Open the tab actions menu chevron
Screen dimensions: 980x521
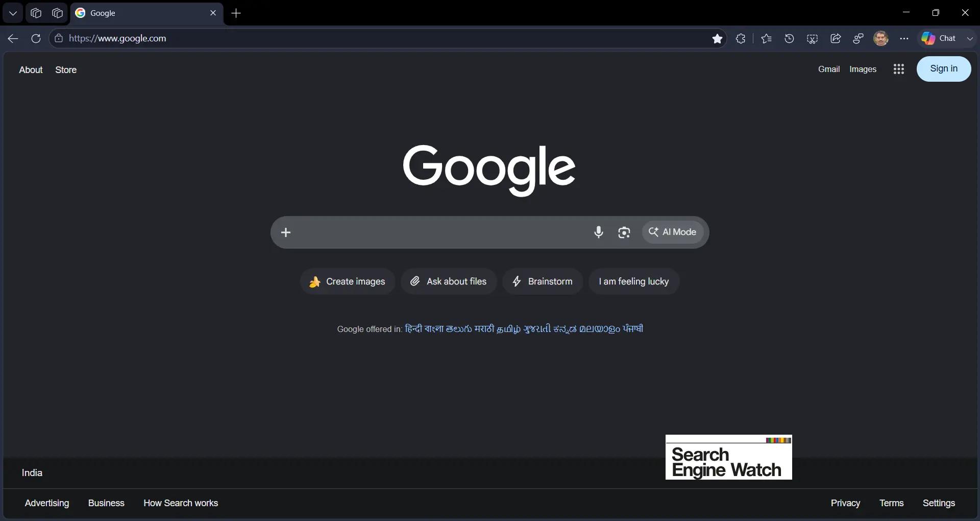[x=13, y=13]
